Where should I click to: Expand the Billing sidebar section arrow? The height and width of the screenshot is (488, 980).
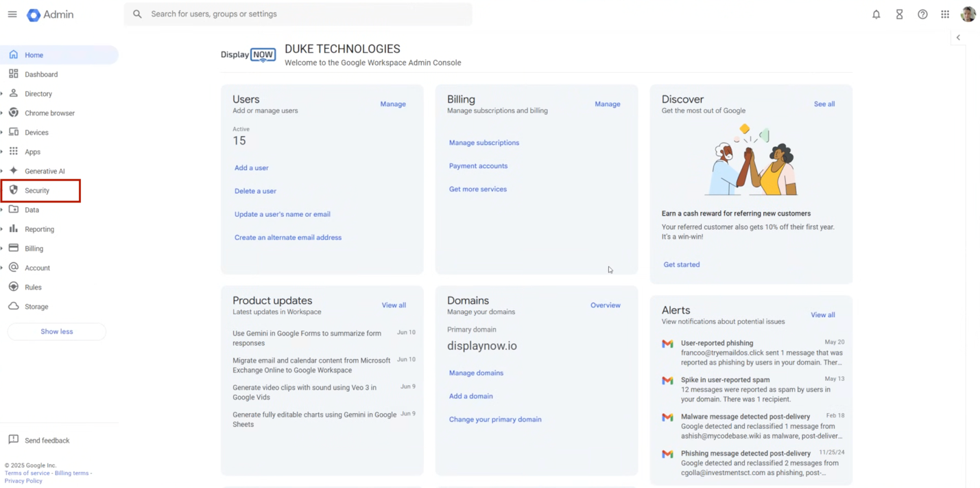tap(2, 248)
